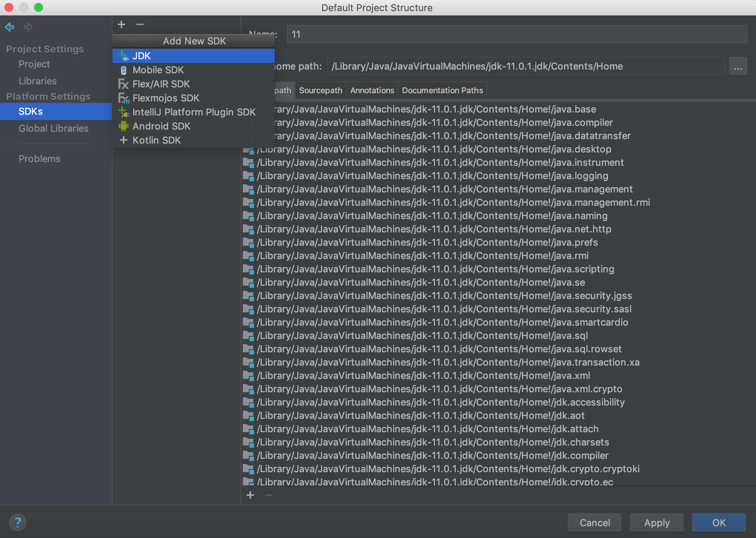This screenshot has height=538, width=756.
Task: Click folder icon beside jdk.aot entry
Action: click(248, 416)
